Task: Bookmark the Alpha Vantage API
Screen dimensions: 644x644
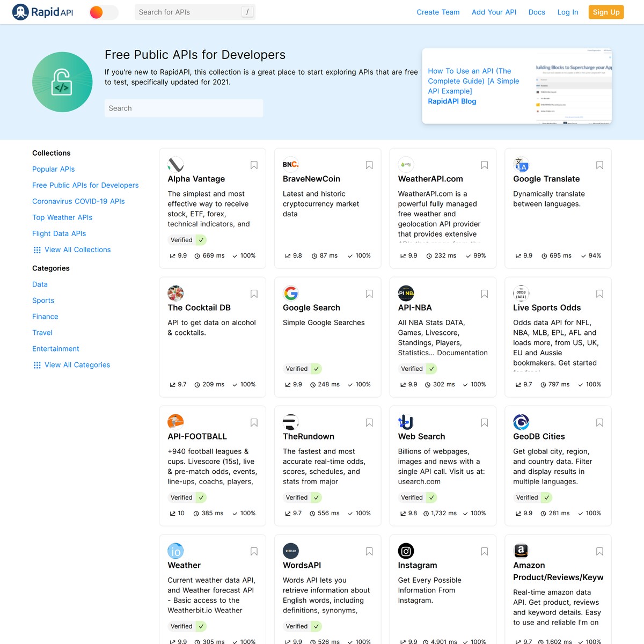Action: [x=254, y=165]
